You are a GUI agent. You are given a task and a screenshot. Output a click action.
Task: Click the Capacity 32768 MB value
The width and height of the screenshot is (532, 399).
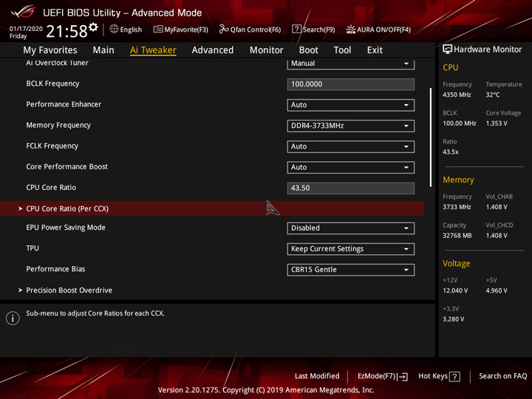pos(457,236)
